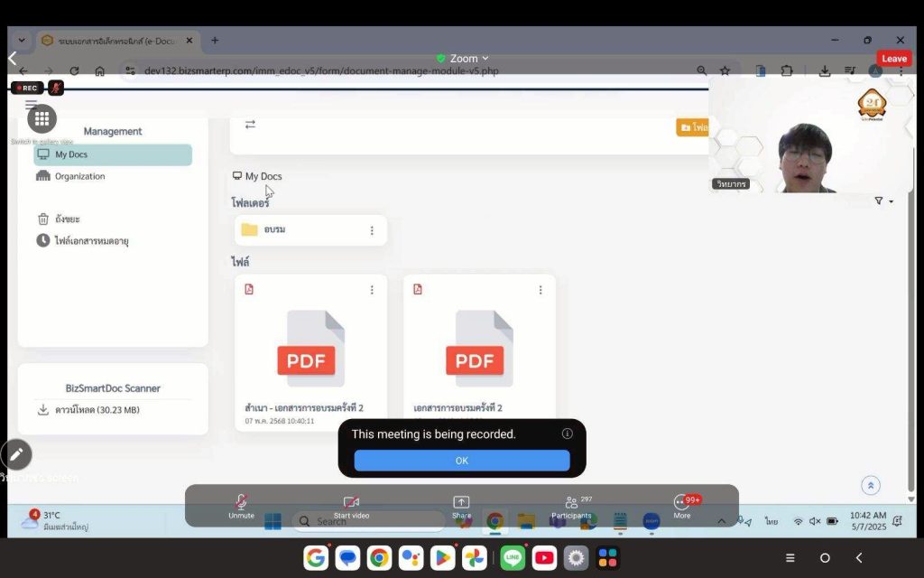Open the Participants list
Viewport: 924px width, 578px height.
[x=571, y=505]
